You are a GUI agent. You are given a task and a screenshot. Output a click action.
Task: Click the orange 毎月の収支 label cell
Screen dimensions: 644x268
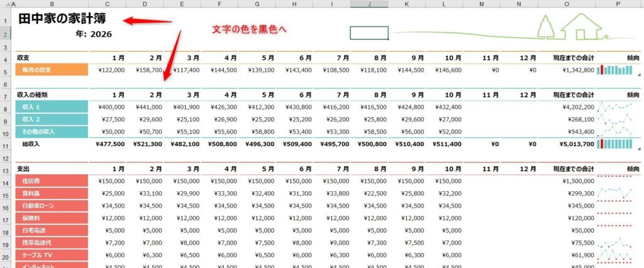click(52, 70)
